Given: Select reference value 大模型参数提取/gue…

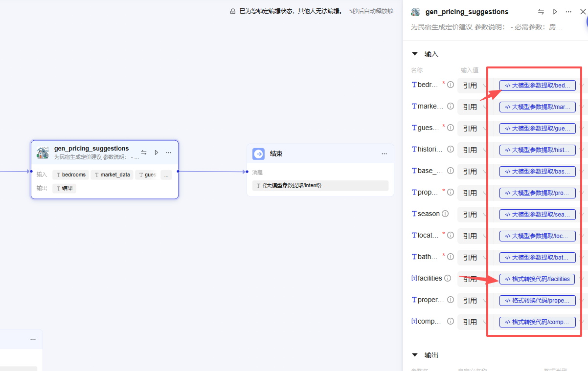Looking at the screenshot, I should coord(537,129).
